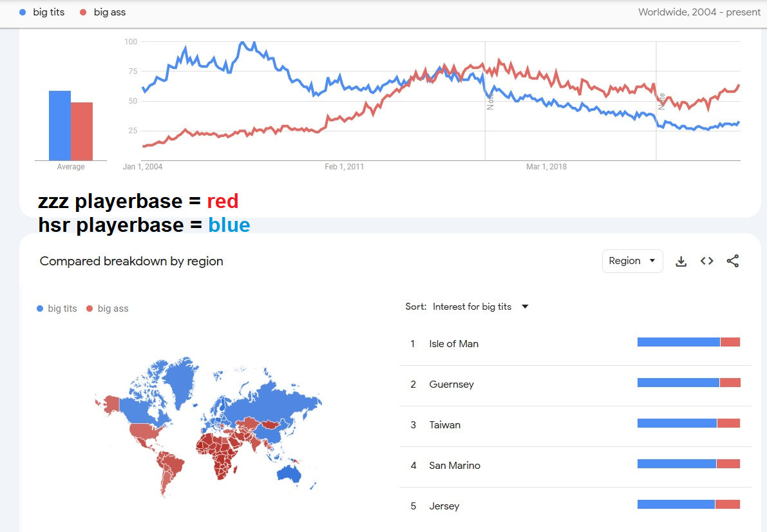Screen dimensions: 767x532
Task: Click Taiwan in the region list
Action: (445, 425)
